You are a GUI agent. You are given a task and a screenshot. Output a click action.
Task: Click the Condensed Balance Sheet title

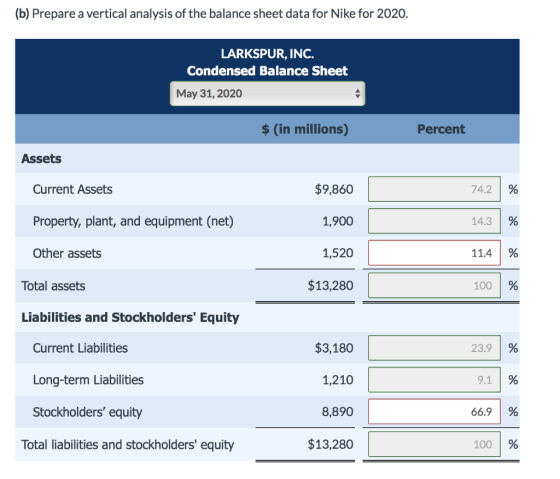(x=267, y=71)
